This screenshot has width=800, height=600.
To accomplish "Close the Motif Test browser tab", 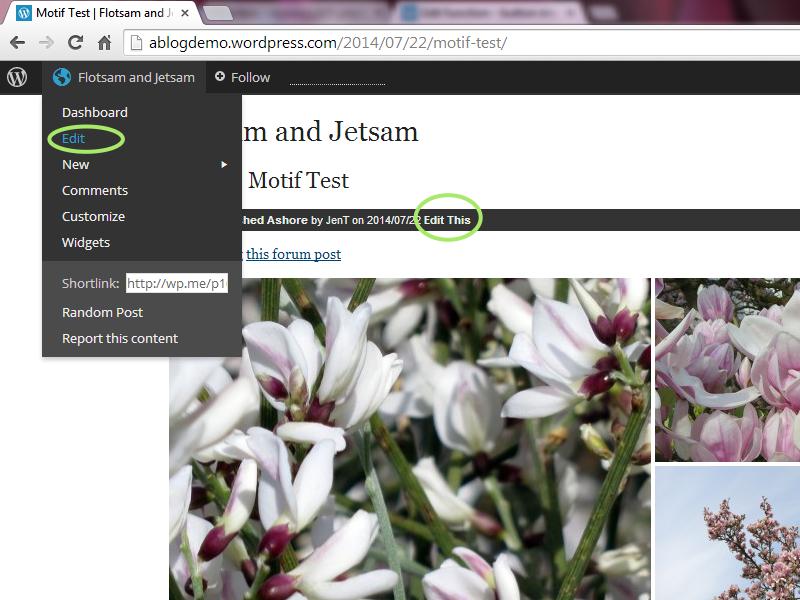I will (185, 14).
